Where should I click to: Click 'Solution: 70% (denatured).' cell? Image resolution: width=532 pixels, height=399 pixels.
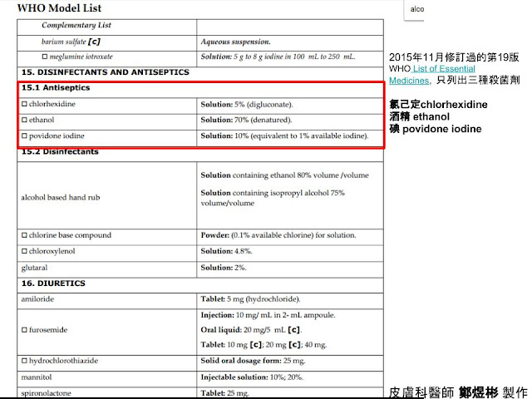[x=290, y=122]
